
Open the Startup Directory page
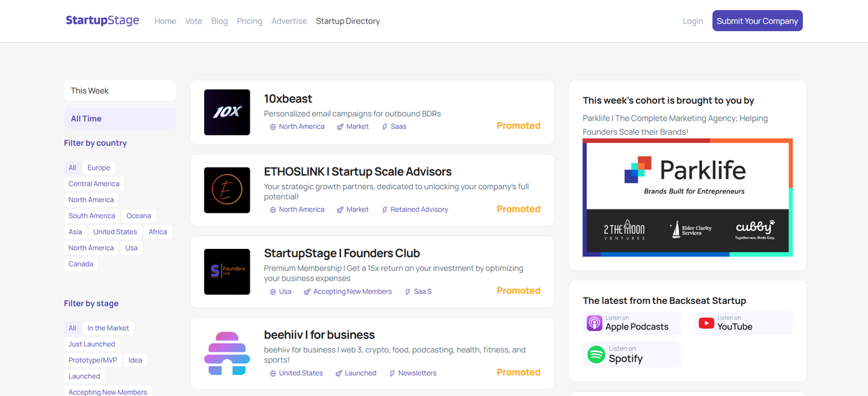pyautogui.click(x=348, y=21)
